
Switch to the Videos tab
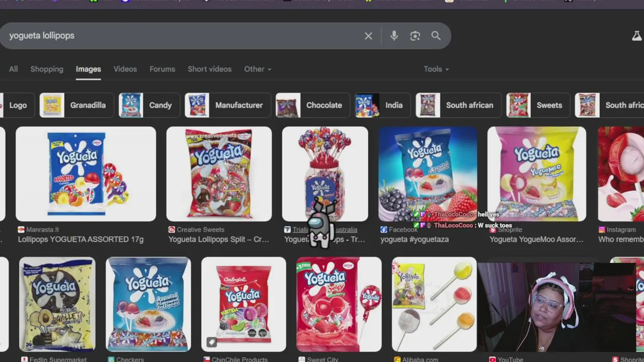pyautogui.click(x=125, y=69)
